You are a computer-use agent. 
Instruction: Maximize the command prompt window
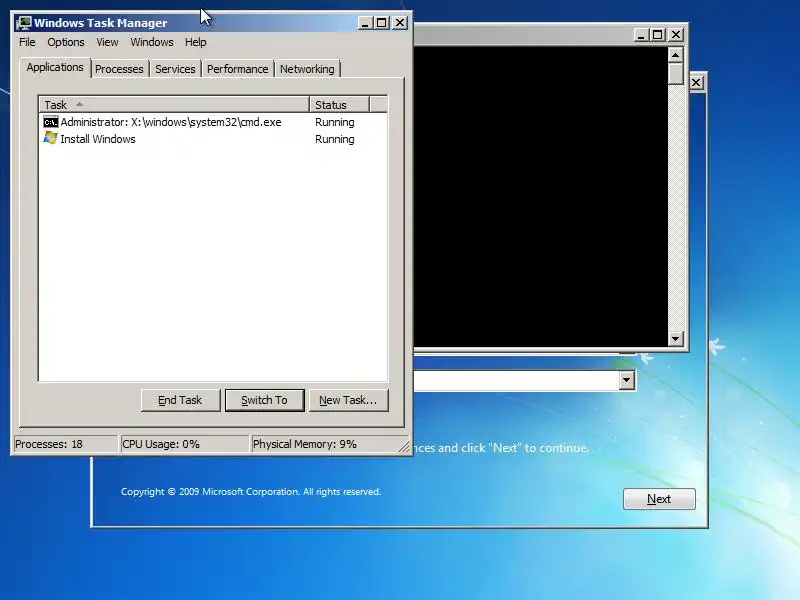658,35
